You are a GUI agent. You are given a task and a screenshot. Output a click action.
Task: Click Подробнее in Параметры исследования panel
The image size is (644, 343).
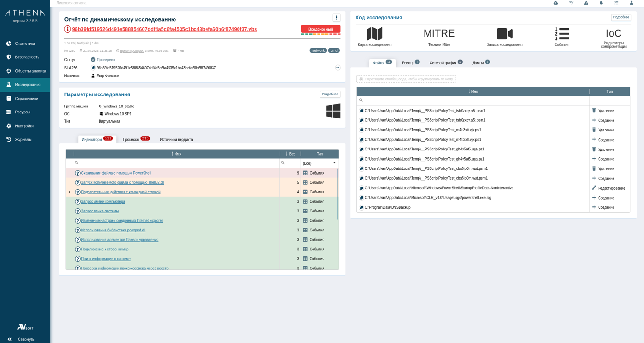tap(330, 94)
